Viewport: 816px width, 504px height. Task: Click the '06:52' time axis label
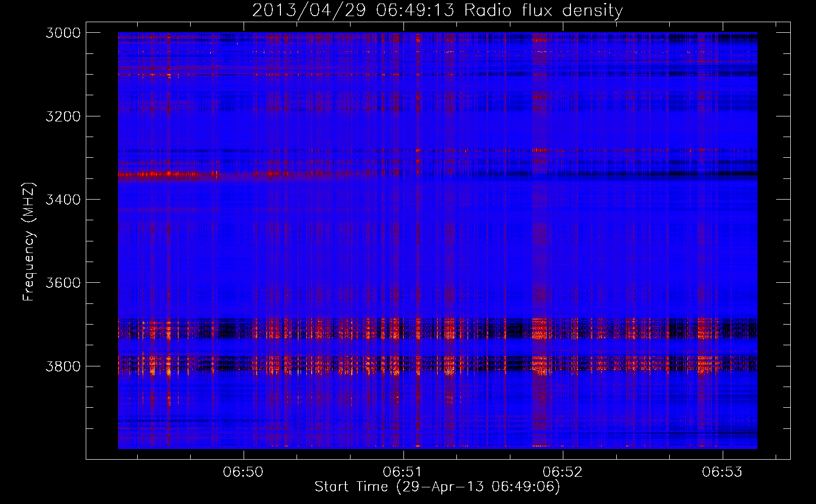pyautogui.click(x=562, y=472)
